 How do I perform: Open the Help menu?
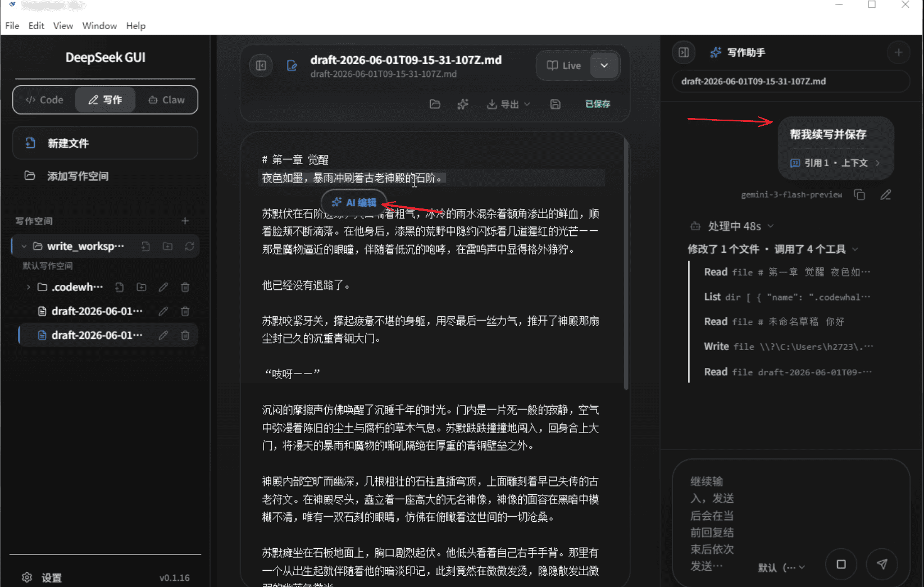click(x=135, y=26)
